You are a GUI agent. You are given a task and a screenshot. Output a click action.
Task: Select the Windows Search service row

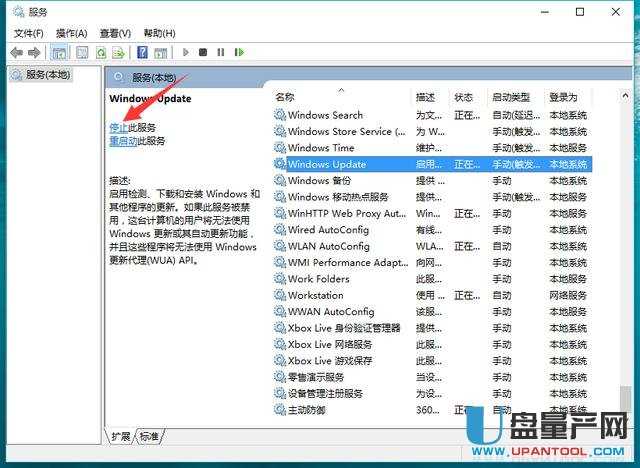325,115
